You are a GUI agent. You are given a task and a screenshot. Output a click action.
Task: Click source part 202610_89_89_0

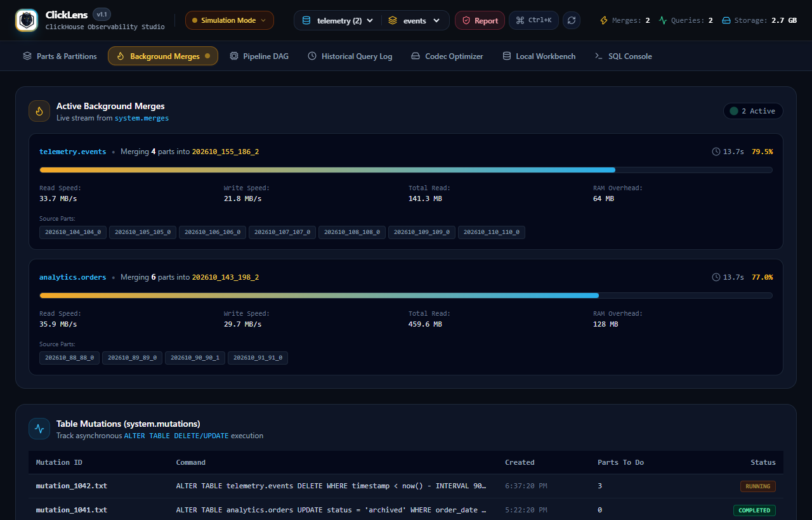click(x=132, y=358)
